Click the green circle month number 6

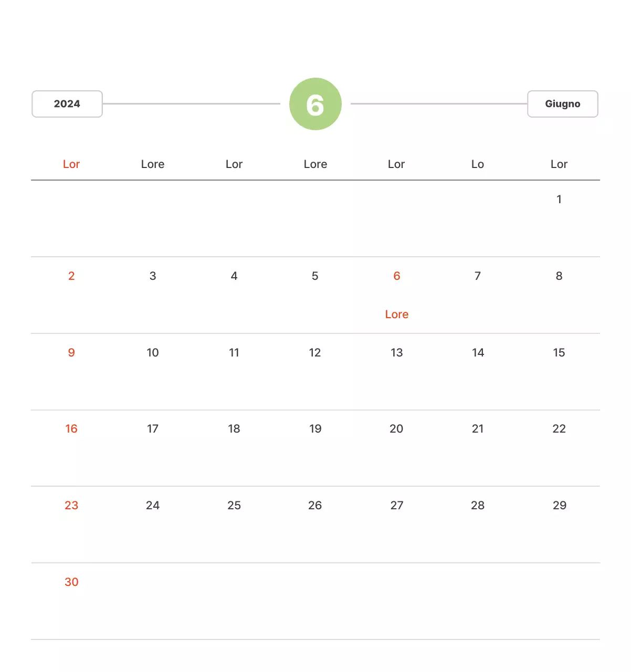315,104
